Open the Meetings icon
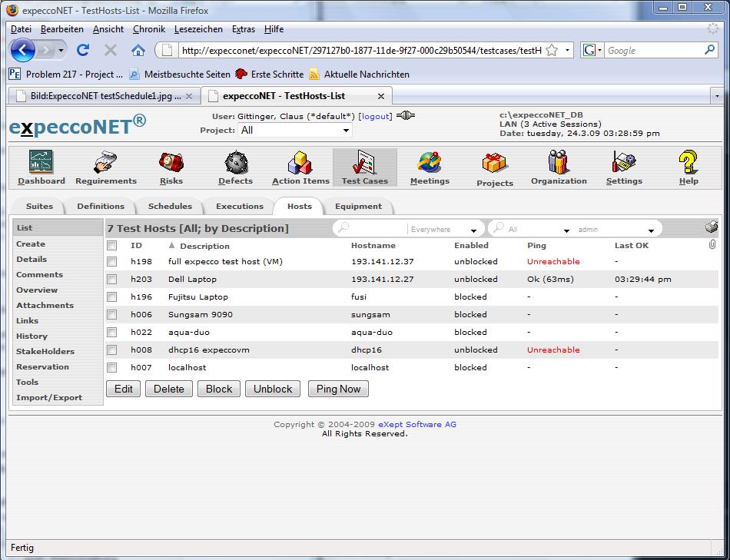 click(430, 162)
